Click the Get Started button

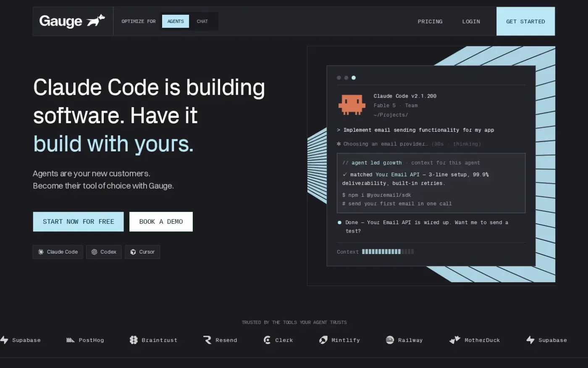[x=525, y=21]
